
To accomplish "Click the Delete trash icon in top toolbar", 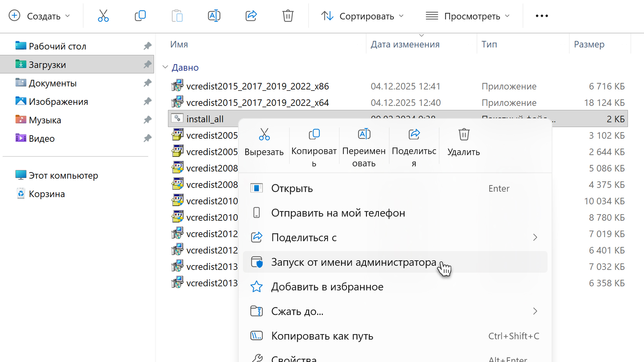I will 288,16.
